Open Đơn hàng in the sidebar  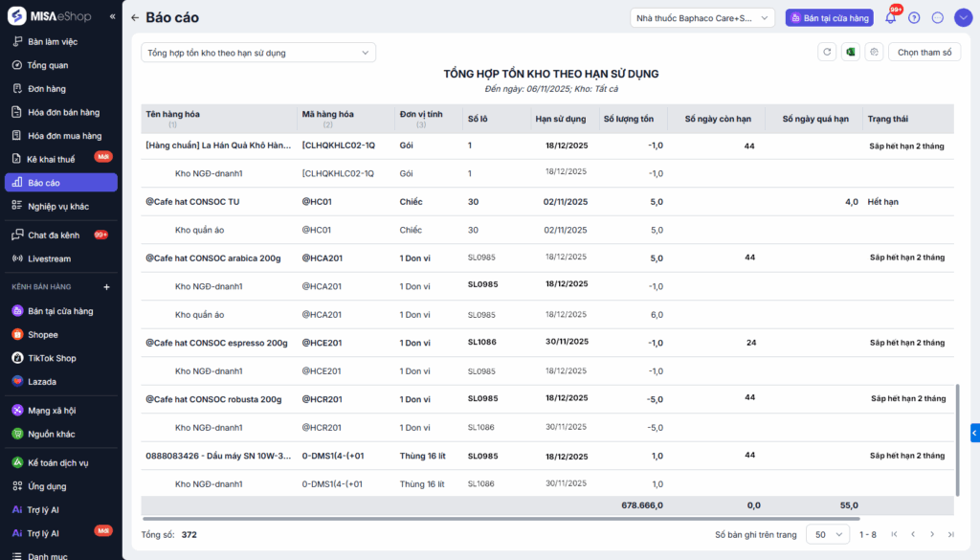tap(46, 89)
